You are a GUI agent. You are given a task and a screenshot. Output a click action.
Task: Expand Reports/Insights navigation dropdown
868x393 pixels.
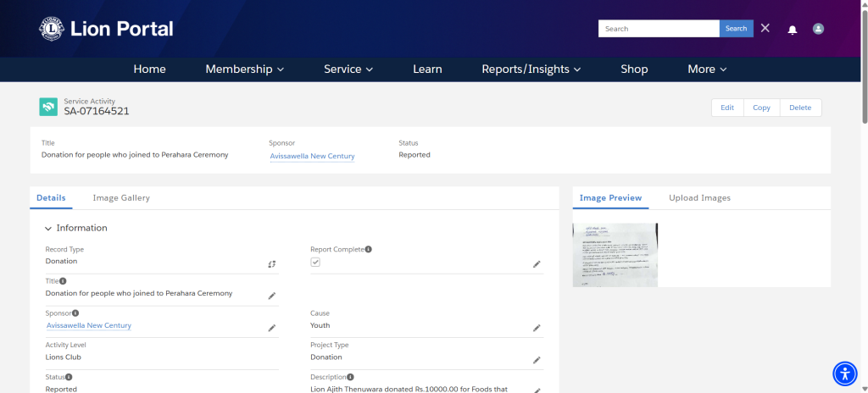[531, 69]
